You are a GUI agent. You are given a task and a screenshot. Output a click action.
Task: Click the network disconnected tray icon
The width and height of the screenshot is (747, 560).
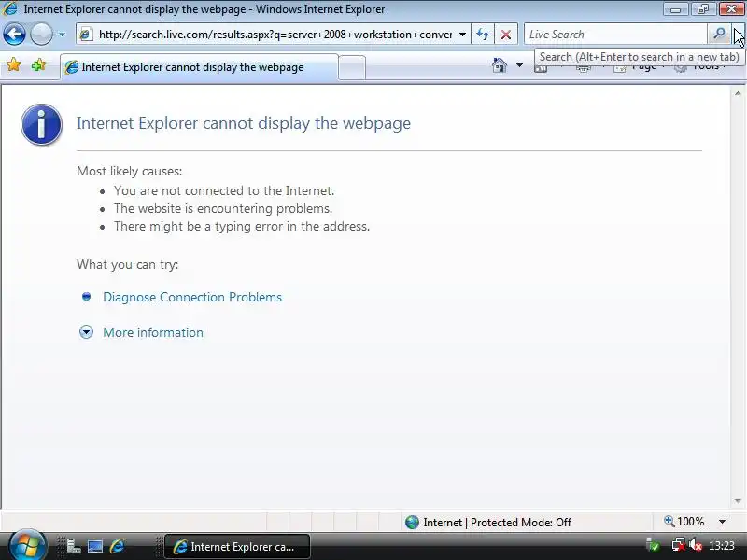tap(678, 545)
